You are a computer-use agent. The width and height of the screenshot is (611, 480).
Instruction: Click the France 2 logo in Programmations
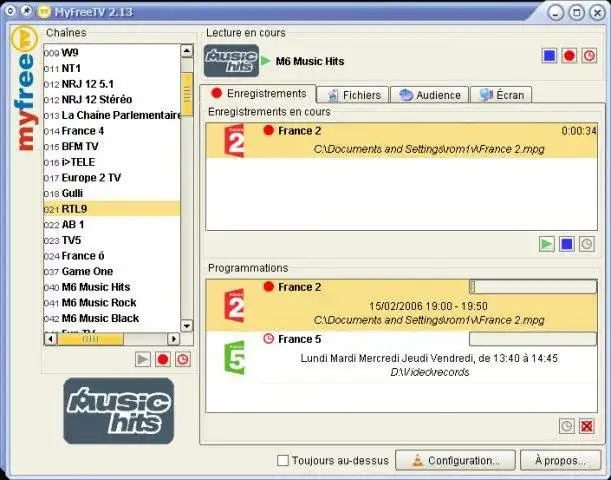[235, 305]
